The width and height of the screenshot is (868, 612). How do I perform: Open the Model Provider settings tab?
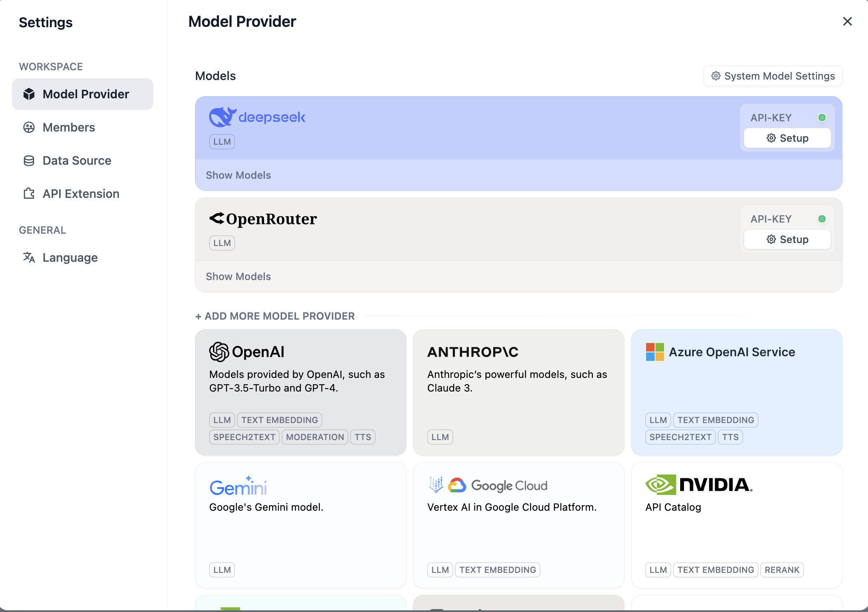[83, 94]
